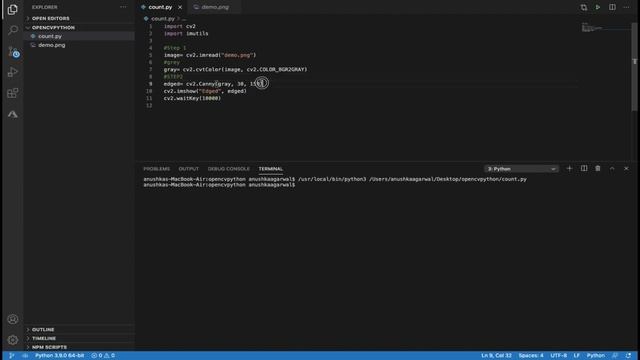
Task: Click line 7 cvtColor statement
Action: [x=236, y=70]
